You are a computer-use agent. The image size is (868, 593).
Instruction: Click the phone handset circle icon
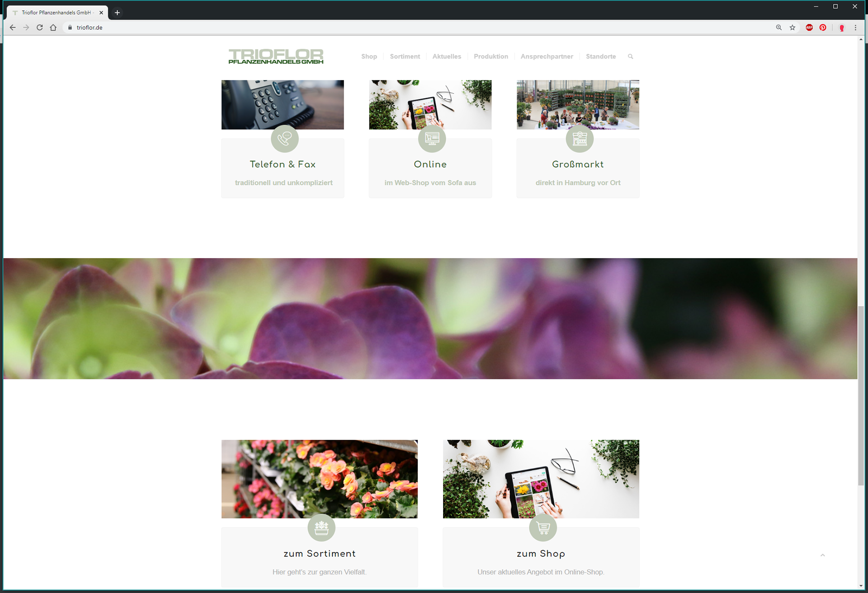pos(285,138)
